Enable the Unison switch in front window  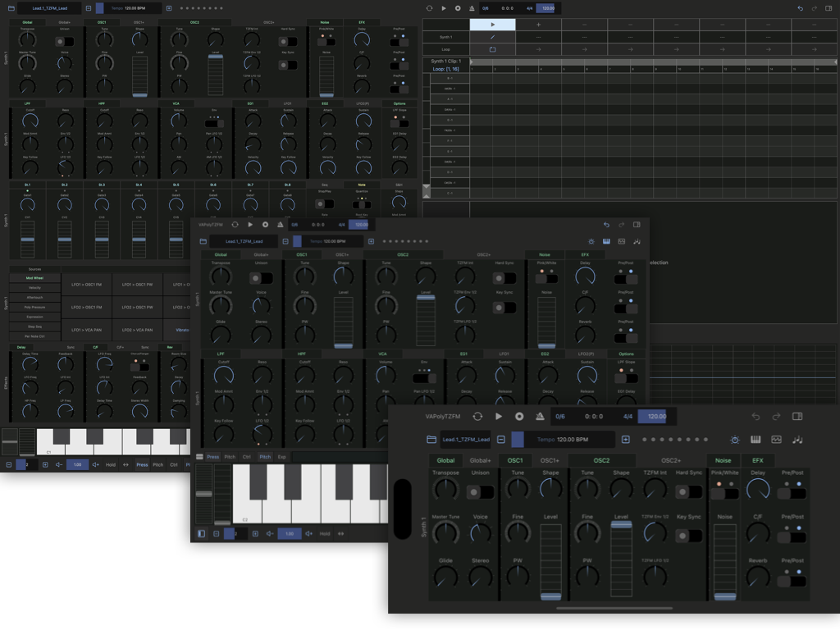(481, 492)
